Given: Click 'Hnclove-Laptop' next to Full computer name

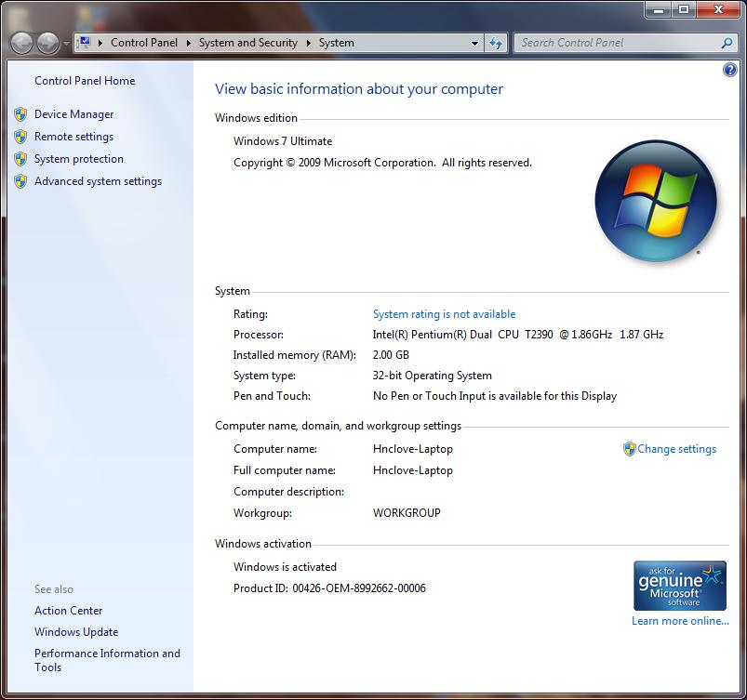Looking at the screenshot, I should [412, 470].
